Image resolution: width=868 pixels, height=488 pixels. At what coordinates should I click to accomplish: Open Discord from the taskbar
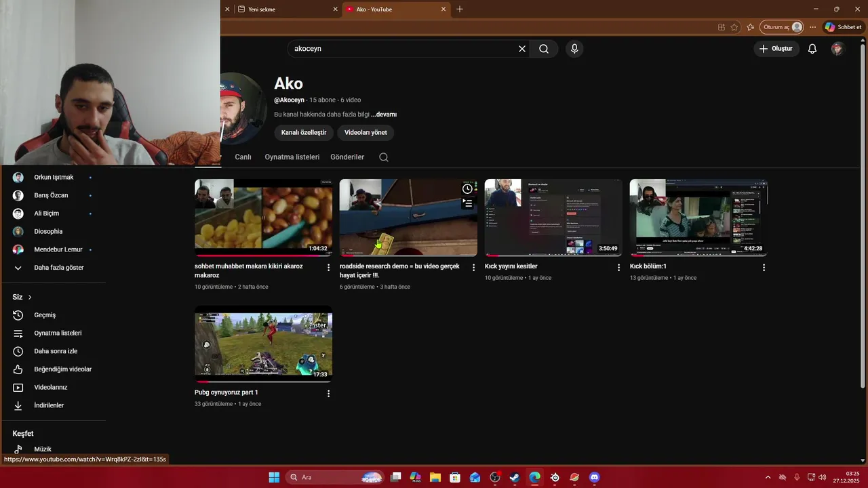pos(595,477)
